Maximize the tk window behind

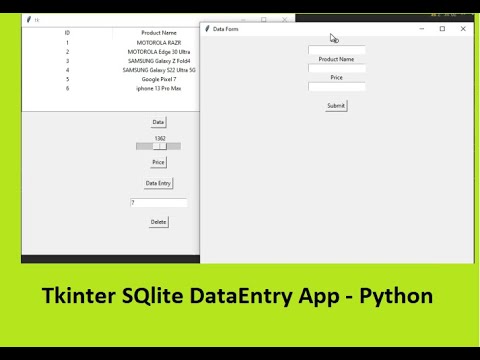[x=264, y=20]
